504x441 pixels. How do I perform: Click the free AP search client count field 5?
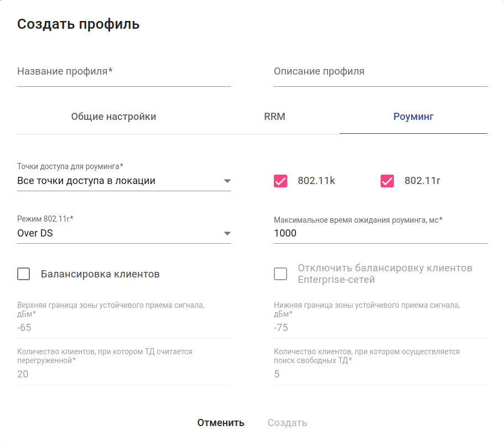tap(380, 375)
